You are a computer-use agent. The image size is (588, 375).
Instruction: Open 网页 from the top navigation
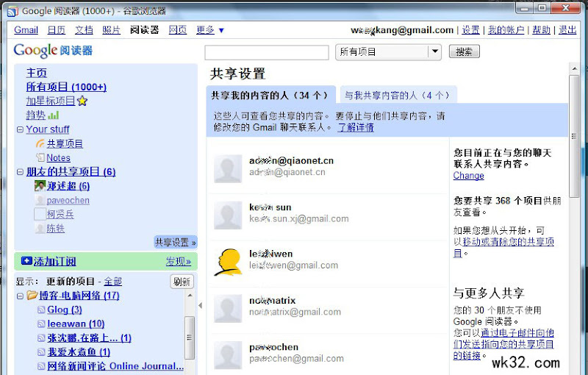point(177,30)
